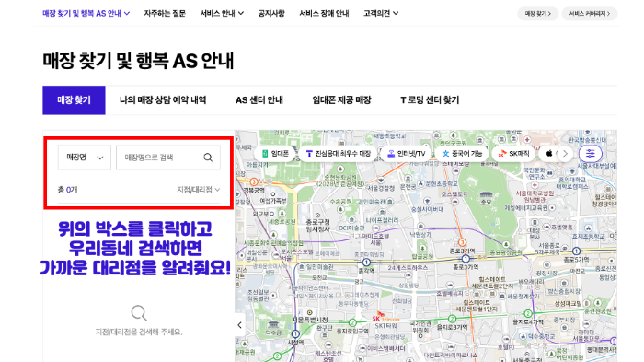Click 을지로4가역 line 2 subway marker

coord(528,314)
